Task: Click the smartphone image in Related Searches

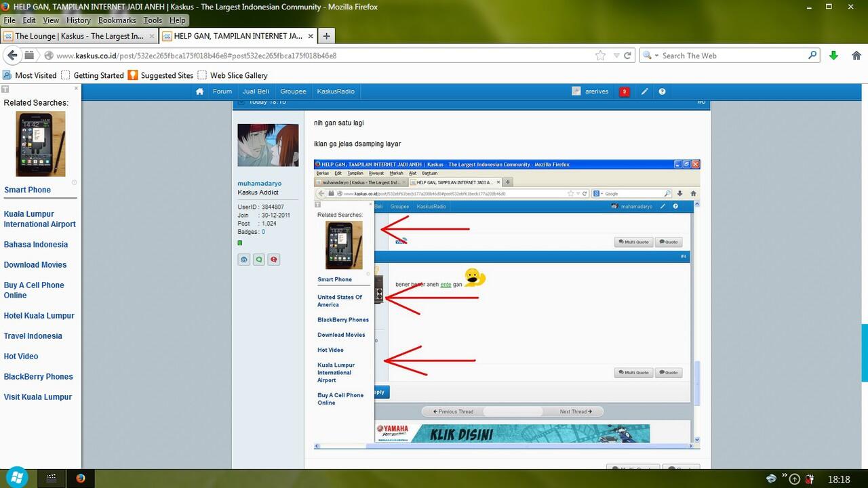Action: (x=41, y=144)
